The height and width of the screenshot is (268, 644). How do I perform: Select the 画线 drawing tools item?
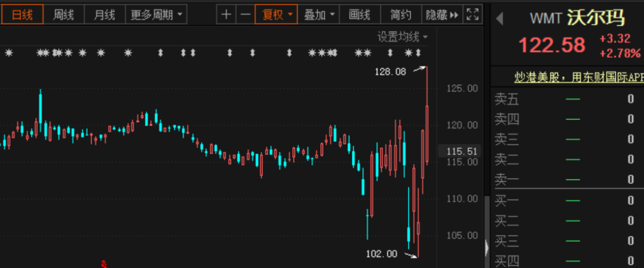(359, 15)
